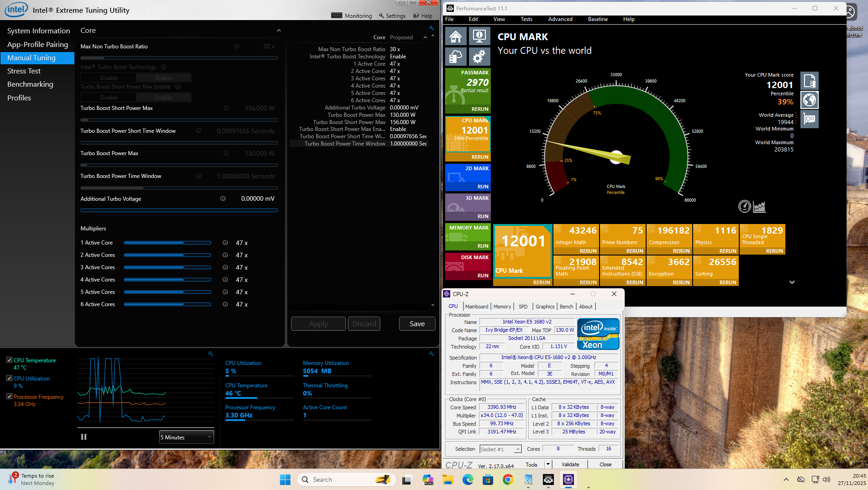Open the 5 Minutes time range dropdown
This screenshot has width=868, height=490.
[186, 437]
